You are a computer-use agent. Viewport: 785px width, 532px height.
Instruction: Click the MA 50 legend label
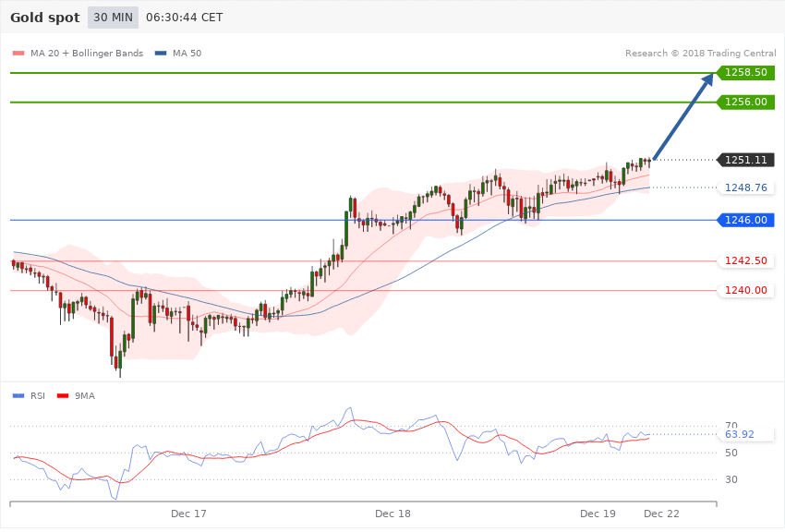(187, 53)
